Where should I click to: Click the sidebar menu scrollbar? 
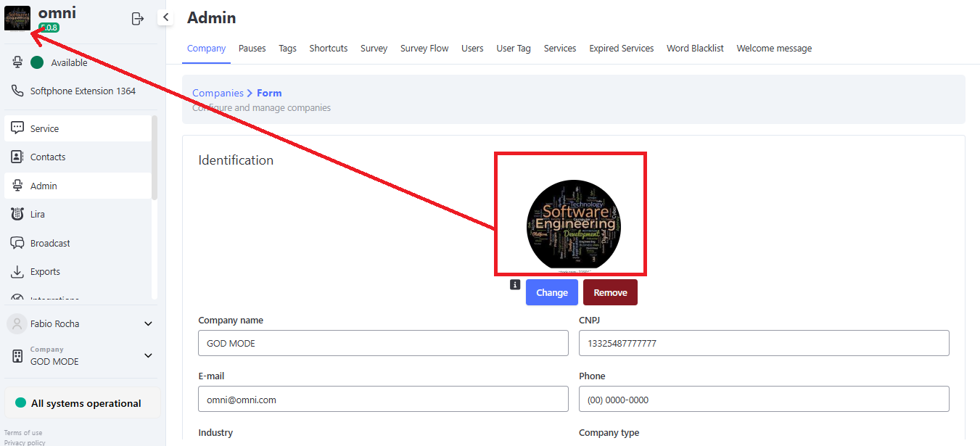point(155,157)
